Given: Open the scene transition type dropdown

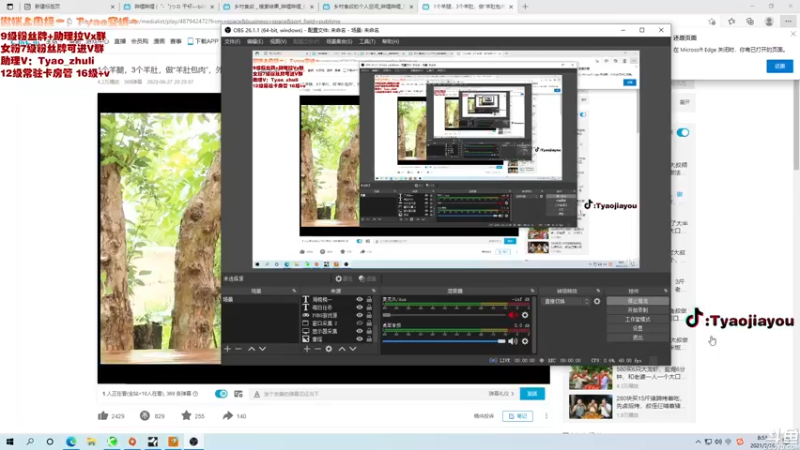Looking at the screenshot, I should 566,302.
